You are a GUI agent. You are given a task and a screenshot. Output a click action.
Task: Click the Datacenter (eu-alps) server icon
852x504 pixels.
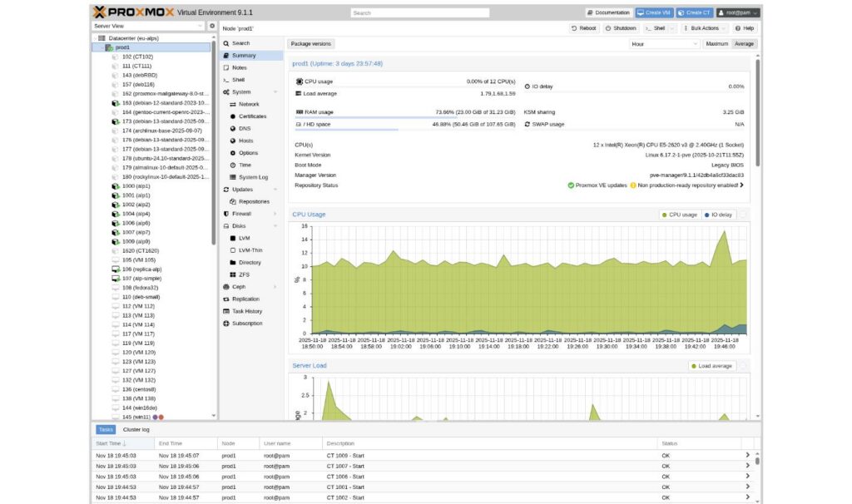[x=102, y=38]
